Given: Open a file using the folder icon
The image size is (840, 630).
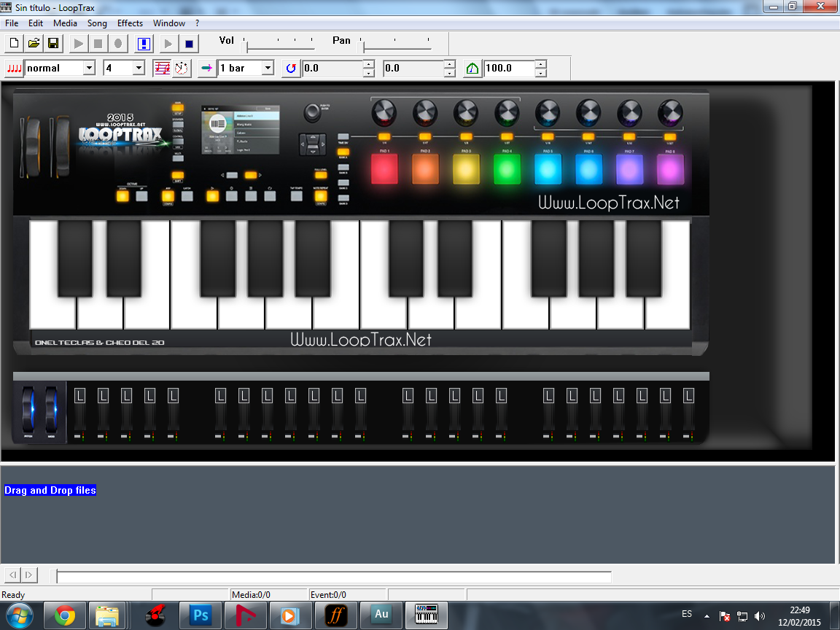Looking at the screenshot, I should pos(34,44).
